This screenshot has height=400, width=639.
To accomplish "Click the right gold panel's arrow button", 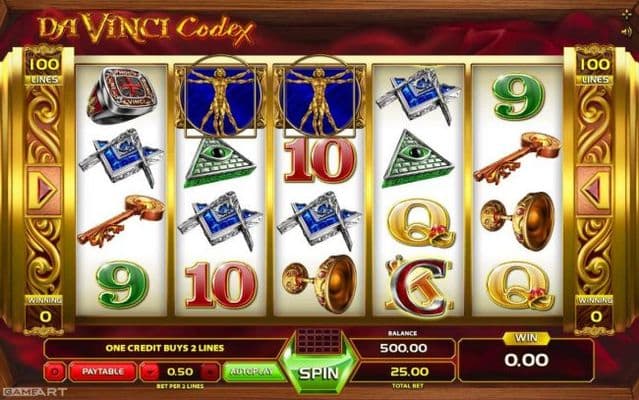I will click(594, 190).
